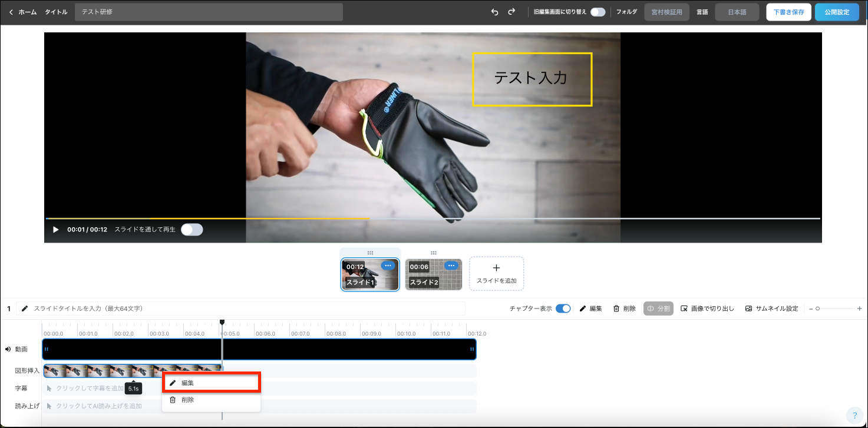Click the redo arrow icon
This screenshot has height=428, width=868.
[511, 12]
